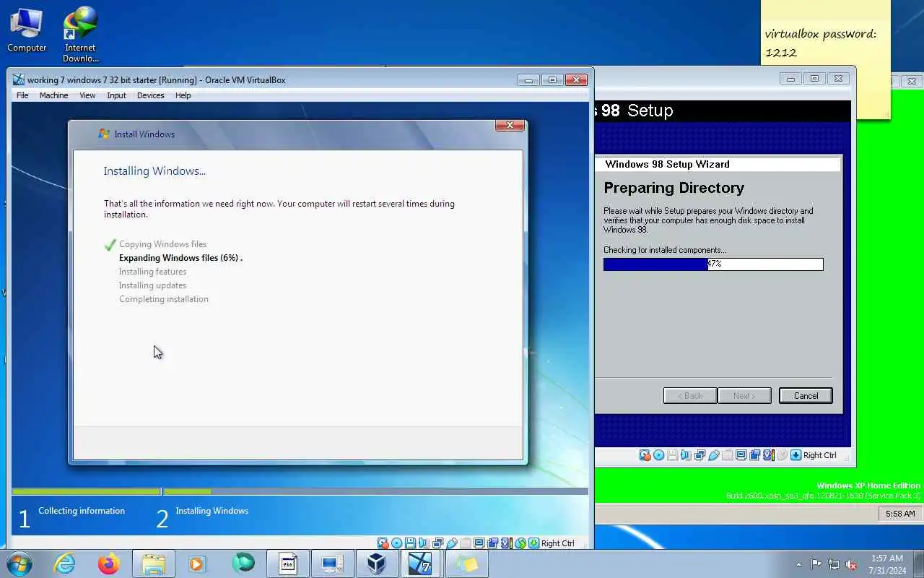This screenshot has height=578, width=924.
Task: Switch to Windows 7 VM taskbar button
Action: [x=420, y=564]
